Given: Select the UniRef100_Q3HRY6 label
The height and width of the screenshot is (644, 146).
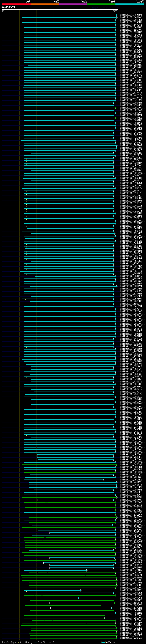Looking at the screenshot, I should (x=131, y=98).
